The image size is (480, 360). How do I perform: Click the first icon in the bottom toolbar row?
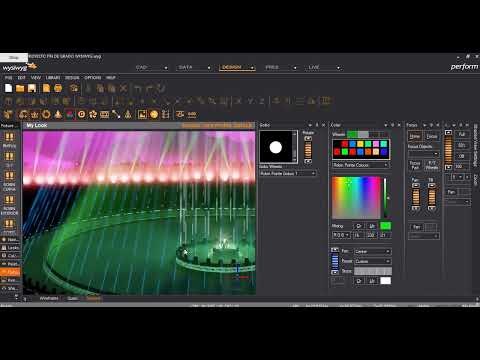pos(8,115)
